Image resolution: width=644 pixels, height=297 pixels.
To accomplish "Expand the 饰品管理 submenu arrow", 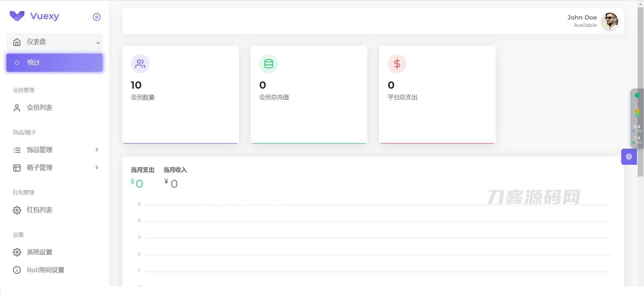I will 97,150.
